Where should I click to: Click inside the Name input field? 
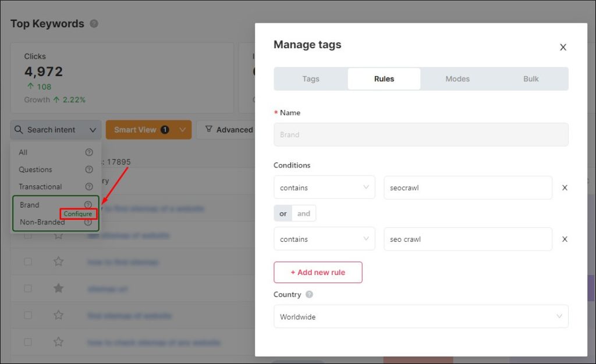[421, 134]
